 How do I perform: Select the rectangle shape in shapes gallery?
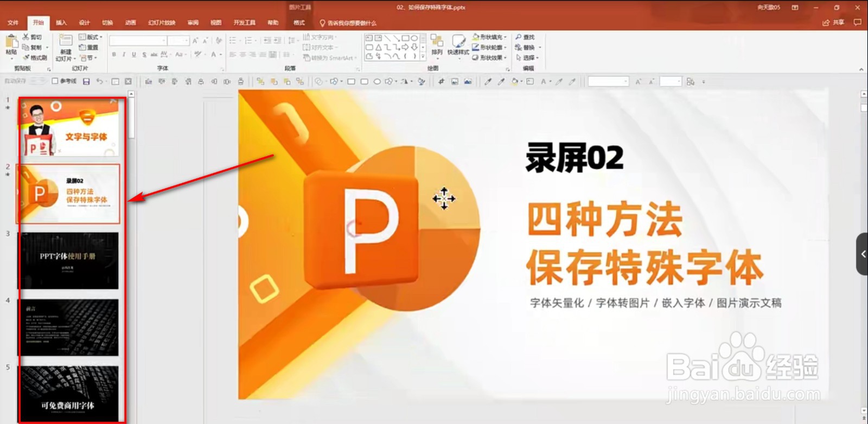[405, 38]
